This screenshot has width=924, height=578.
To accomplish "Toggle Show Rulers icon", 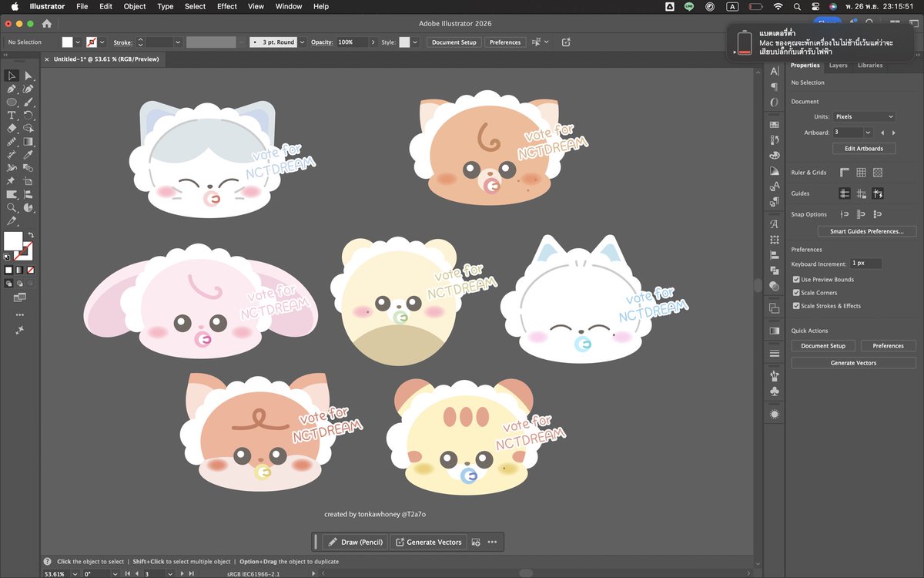I will tap(844, 173).
